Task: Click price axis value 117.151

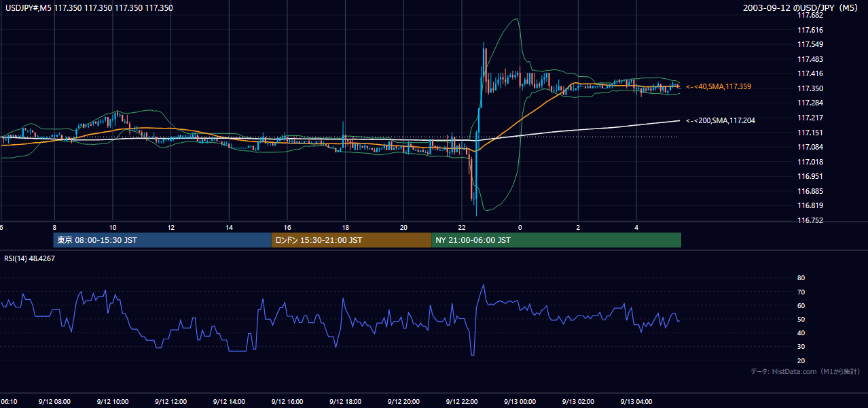Action: [x=810, y=133]
